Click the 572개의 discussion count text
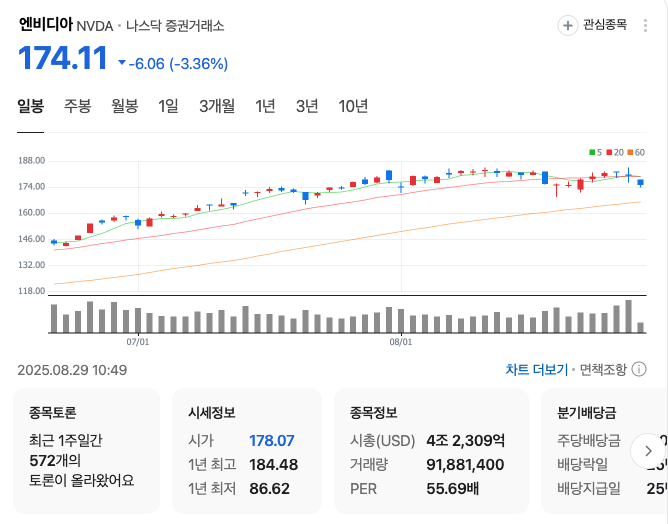Viewport: 668px width, 524px height. click(55, 461)
